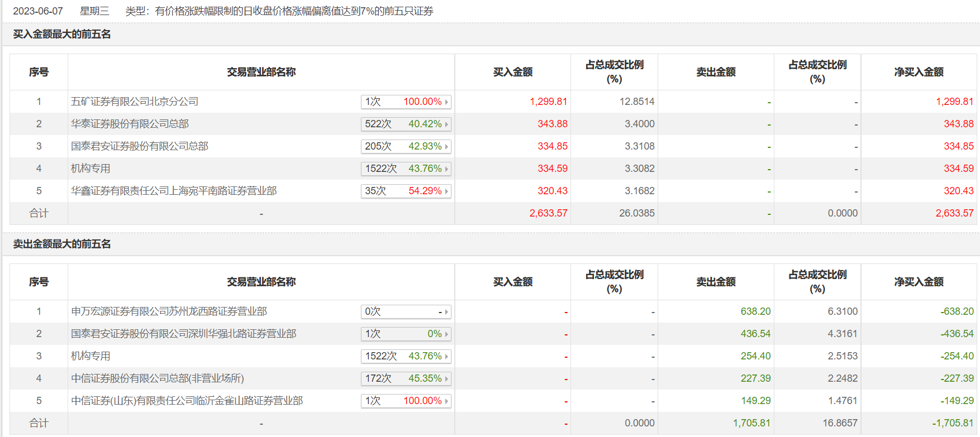The width and height of the screenshot is (980, 437).
Task: Expand the 522次 40.42% stats box
Action: pyautogui.click(x=406, y=124)
